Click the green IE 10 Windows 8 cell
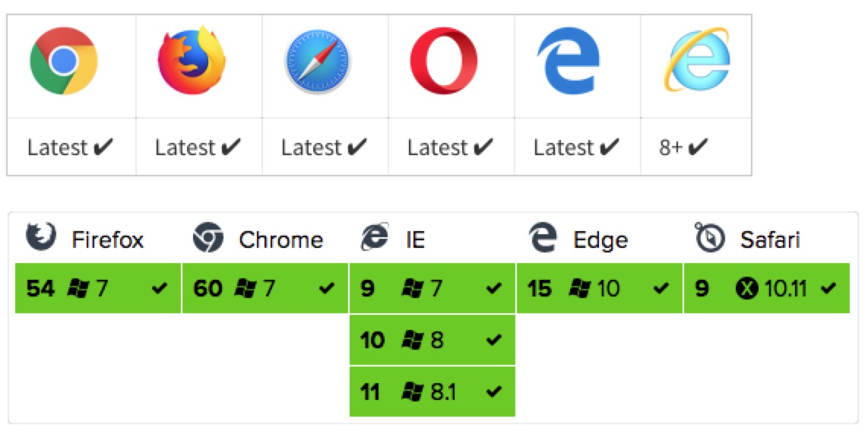This screenshot has width=868, height=441. pyautogui.click(x=432, y=340)
